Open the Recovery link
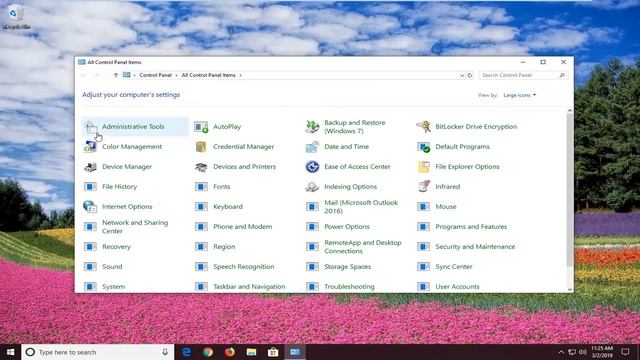Image resolution: width=640 pixels, height=360 pixels. point(116,247)
